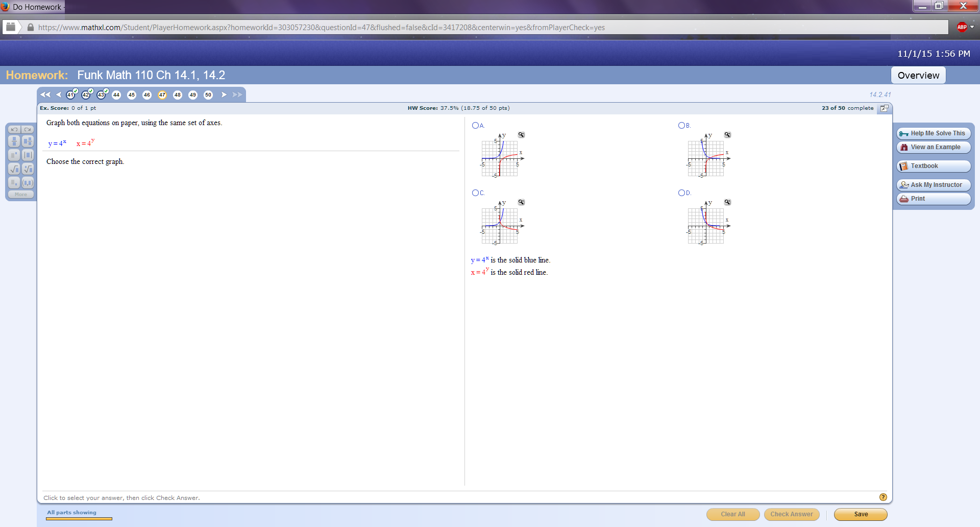This screenshot has width=980, height=527.
Task: Open the Adblock Plus dropdown arrow
Action: pyautogui.click(x=972, y=27)
